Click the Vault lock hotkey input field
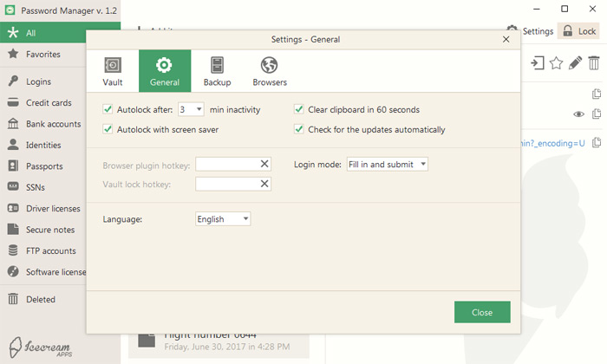Viewport: 607px width, 364px height. (x=227, y=184)
